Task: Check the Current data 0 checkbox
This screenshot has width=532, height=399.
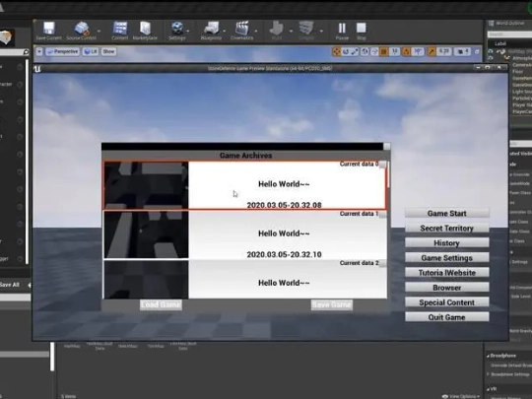Action: point(382,165)
